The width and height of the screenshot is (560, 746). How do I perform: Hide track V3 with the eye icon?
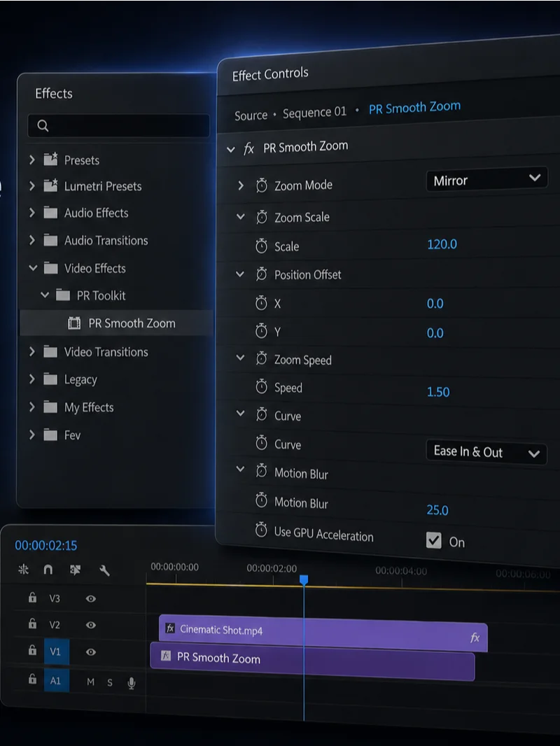tap(90, 598)
